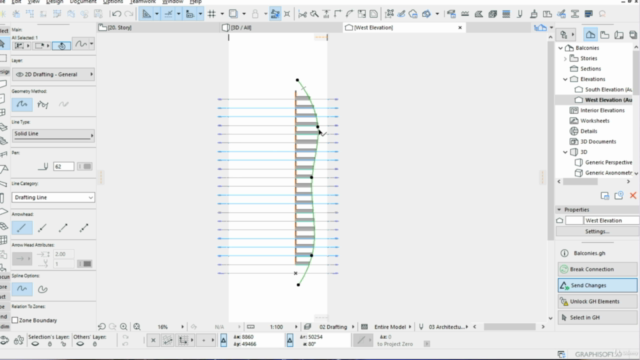Click the navigator popup icon above tab bar

tap(540, 28)
